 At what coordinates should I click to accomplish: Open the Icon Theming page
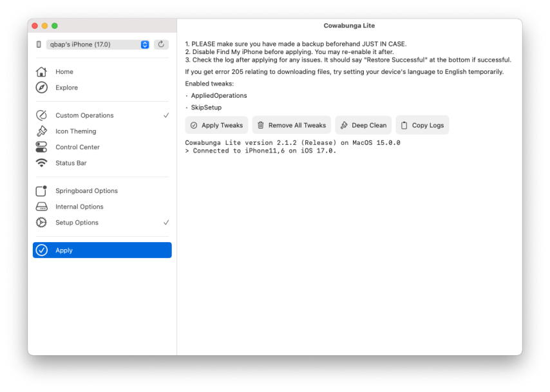point(102,131)
